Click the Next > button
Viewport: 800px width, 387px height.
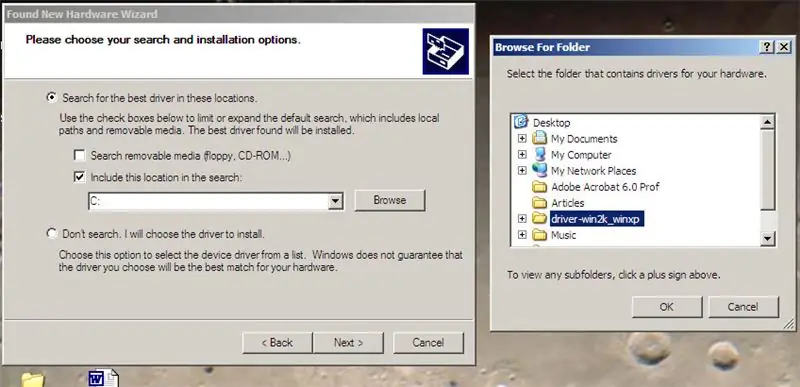[348, 343]
